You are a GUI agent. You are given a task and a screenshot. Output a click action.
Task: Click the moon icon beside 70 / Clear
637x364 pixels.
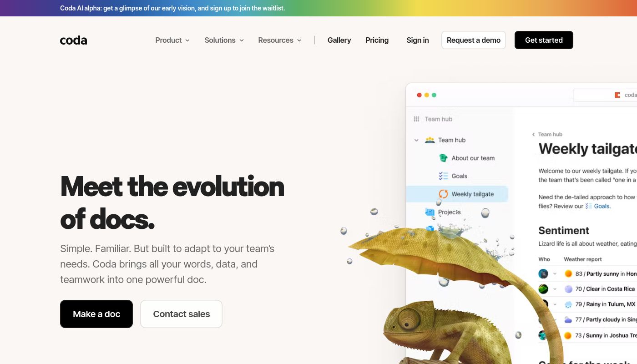(x=568, y=289)
